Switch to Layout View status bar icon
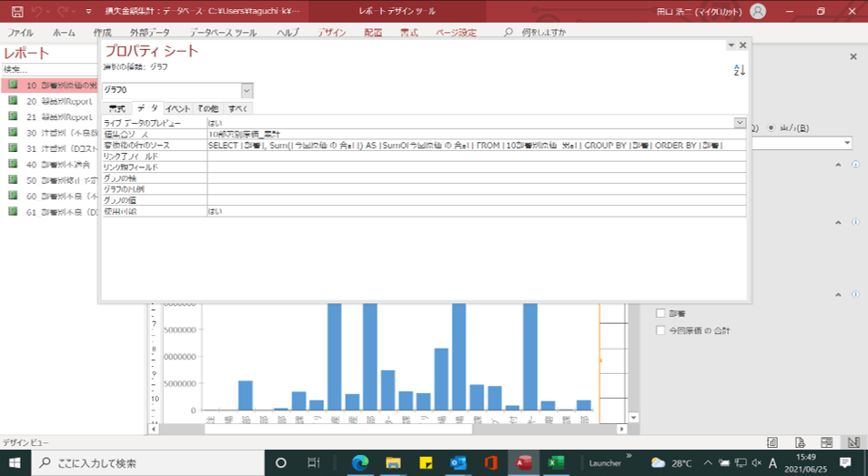Screen dimensions: 868x476 826,442
